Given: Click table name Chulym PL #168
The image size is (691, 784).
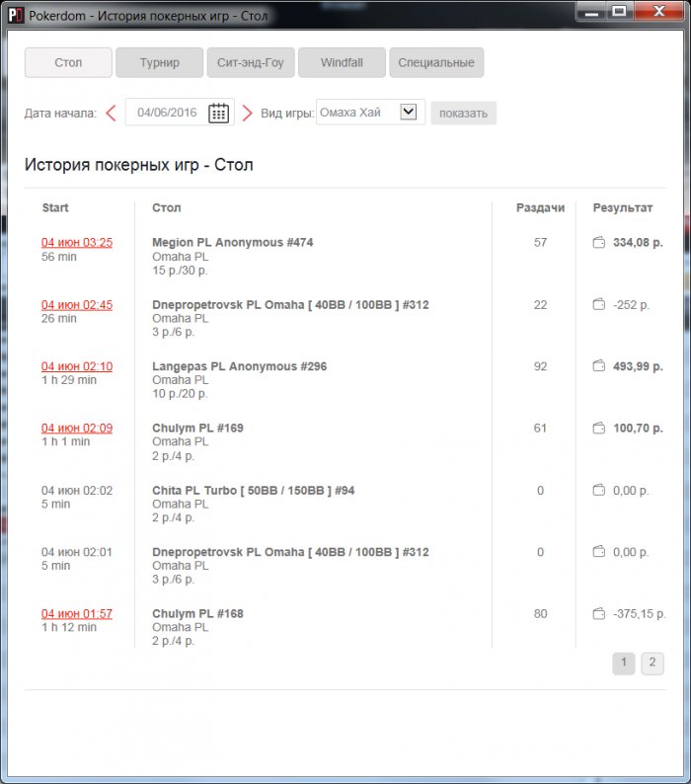Looking at the screenshot, I should [x=198, y=613].
